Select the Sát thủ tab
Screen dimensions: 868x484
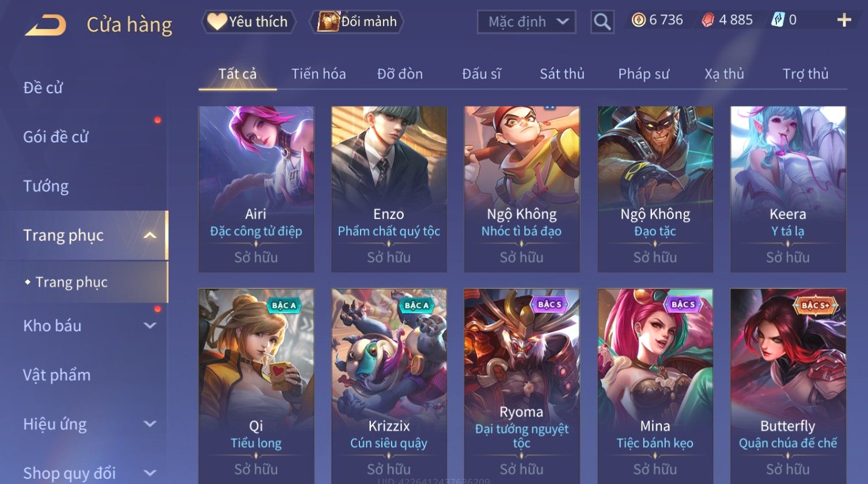coord(562,74)
